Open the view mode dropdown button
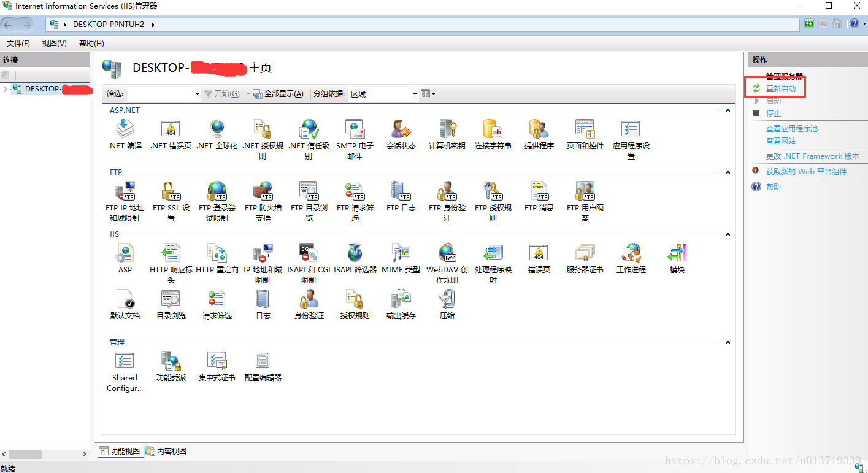 (x=428, y=94)
